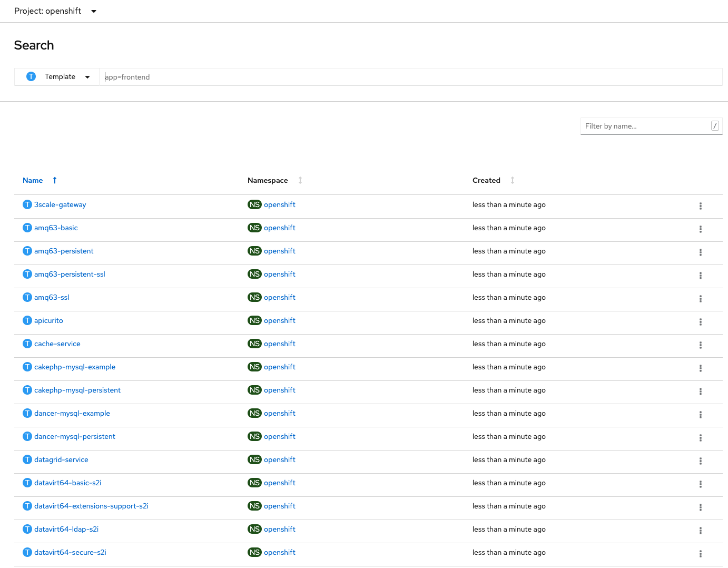Click openshift namespace link in dancer-mysql-persistent row
The image size is (728, 568).
coord(280,436)
